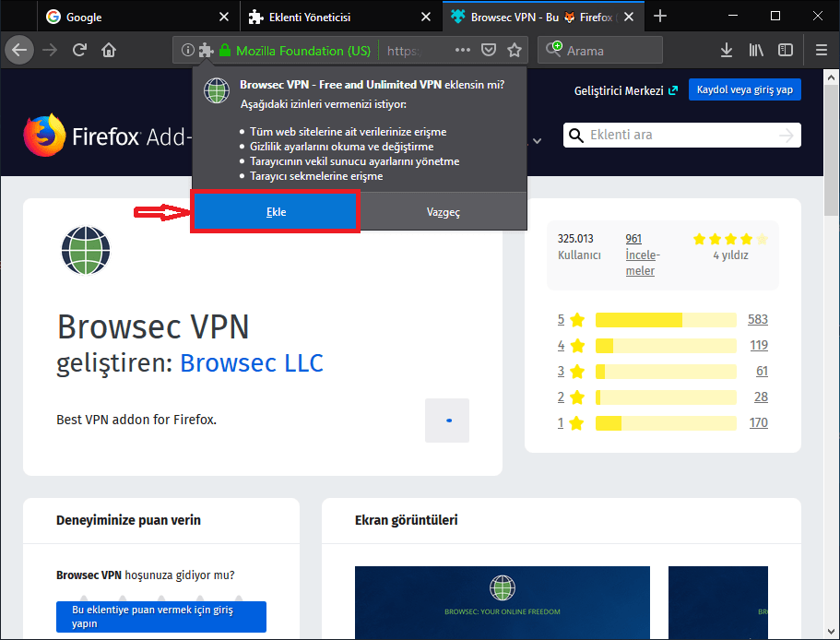Open Kaydol veya giriş yap button
The image size is (840, 640).
745,90
